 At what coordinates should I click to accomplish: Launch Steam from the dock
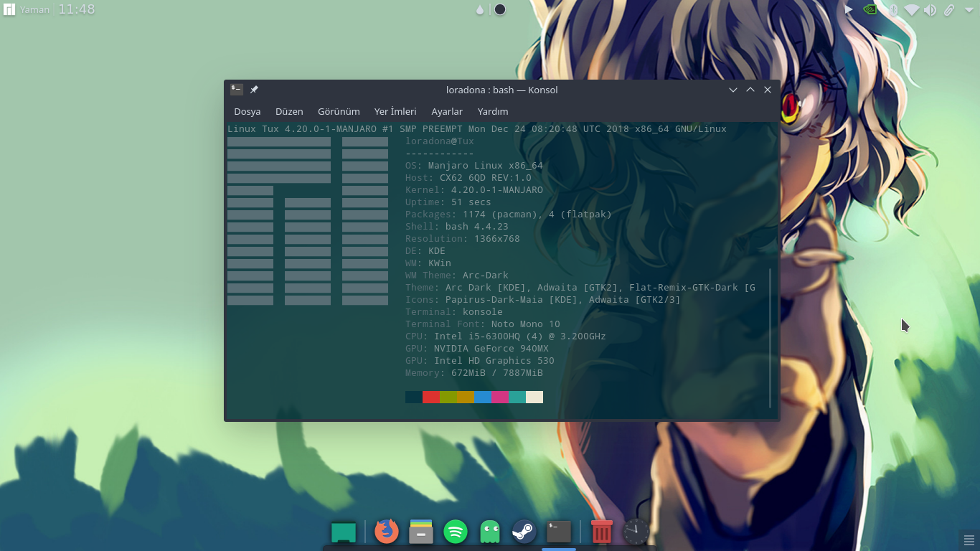[x=524, y=532]
